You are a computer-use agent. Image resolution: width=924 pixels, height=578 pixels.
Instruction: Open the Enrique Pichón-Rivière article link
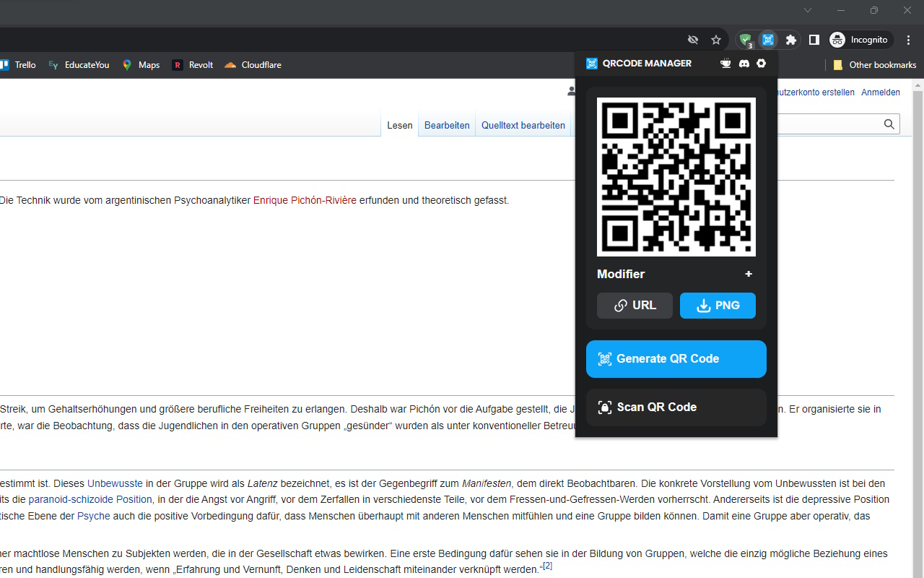tap(305, 200)
